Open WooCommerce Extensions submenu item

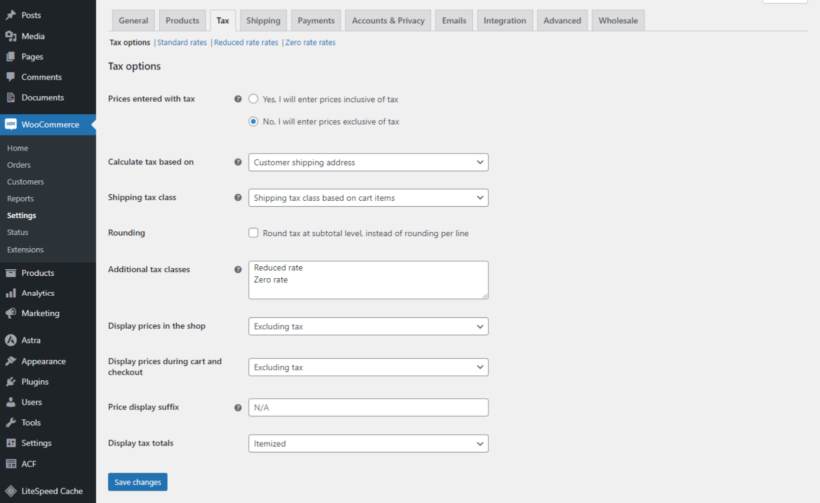click(26, 249)
